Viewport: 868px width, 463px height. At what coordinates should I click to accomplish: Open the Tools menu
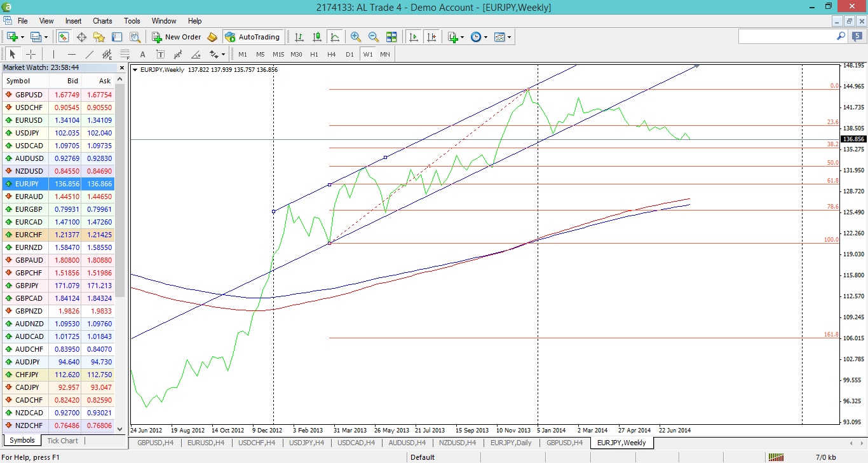coord(132,21)
